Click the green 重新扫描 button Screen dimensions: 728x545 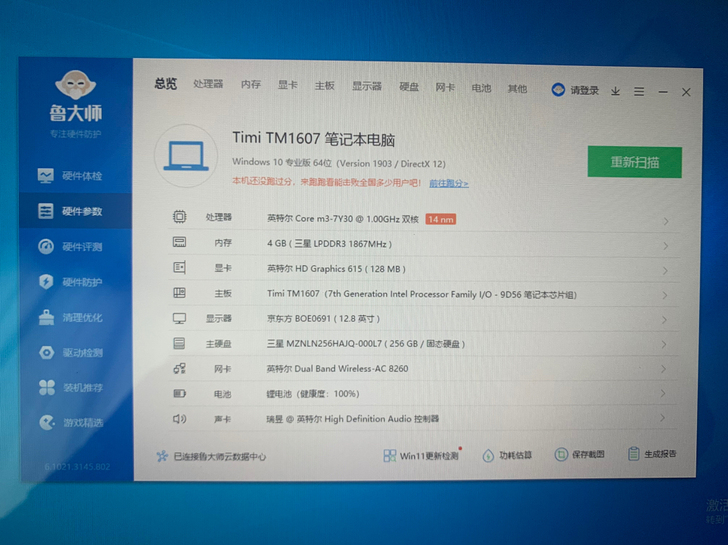tap(635, 162)
